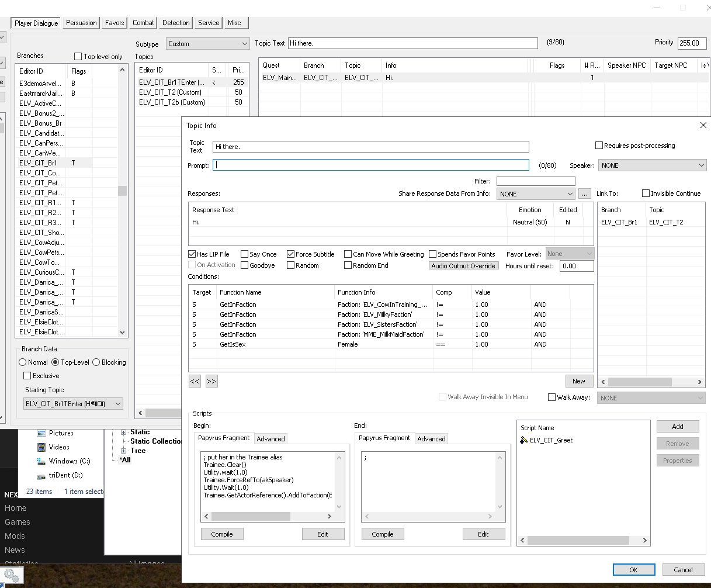Edit the End script fragment
This screenshot has height=588, width=711.
pos(483,534)
